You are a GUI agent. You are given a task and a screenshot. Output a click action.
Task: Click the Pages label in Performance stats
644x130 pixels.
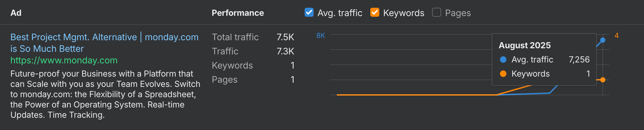(224, 80)
